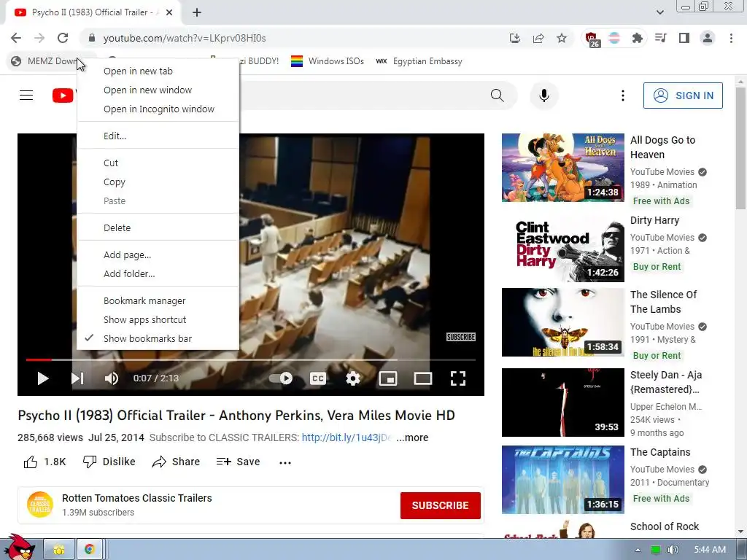Open The Captains documentary thumbnail
The width and height of the screenshot is (747, 560).
pyautogui.click(x=562, y=480)
